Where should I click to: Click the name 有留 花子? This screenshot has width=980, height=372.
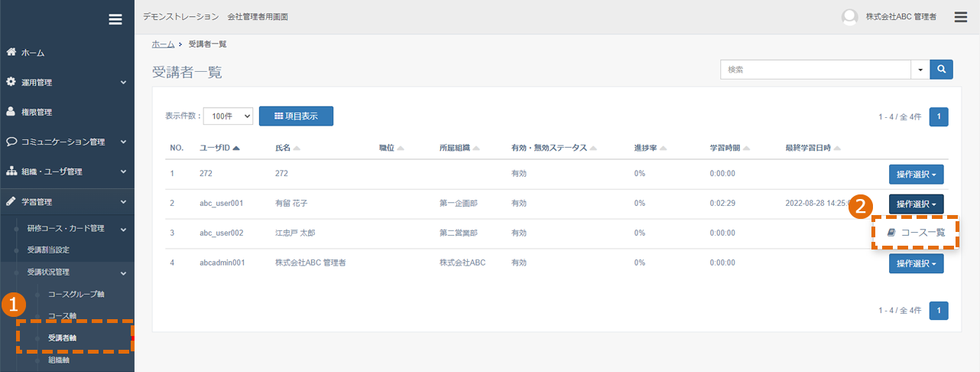tap(291, 204)
